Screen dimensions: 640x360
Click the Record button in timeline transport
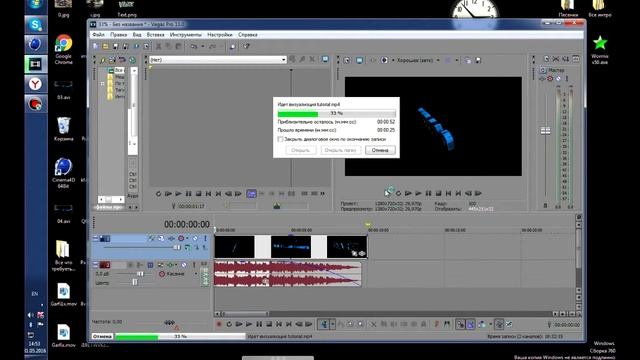[x=219, y=324]
